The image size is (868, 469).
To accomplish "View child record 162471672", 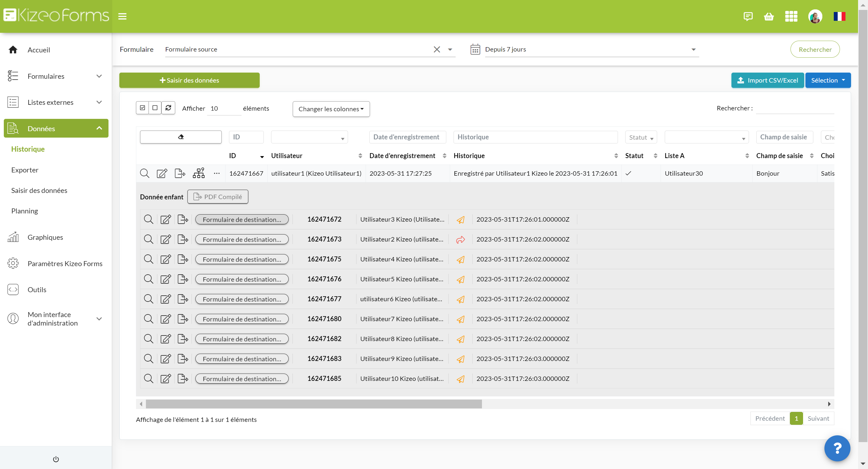I will [x=148, y=219].
